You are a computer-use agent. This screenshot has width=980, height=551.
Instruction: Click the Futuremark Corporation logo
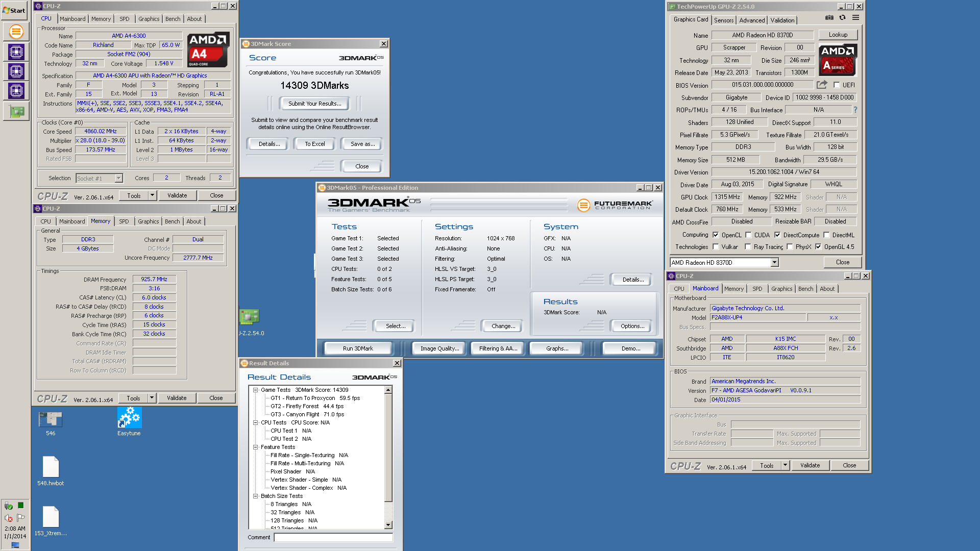pos(615,205)
